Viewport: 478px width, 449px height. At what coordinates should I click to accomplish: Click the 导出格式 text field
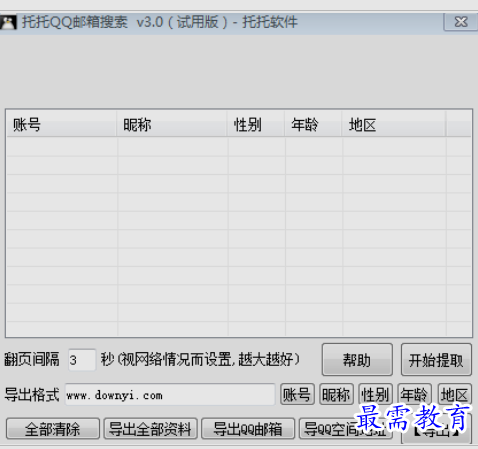[x=170, y=395]
